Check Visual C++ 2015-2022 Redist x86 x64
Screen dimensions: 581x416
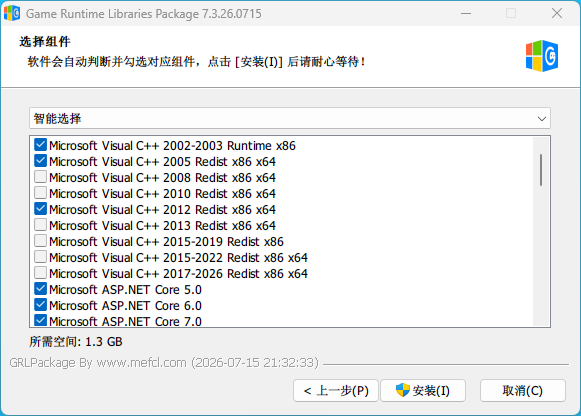coord(40,257)
